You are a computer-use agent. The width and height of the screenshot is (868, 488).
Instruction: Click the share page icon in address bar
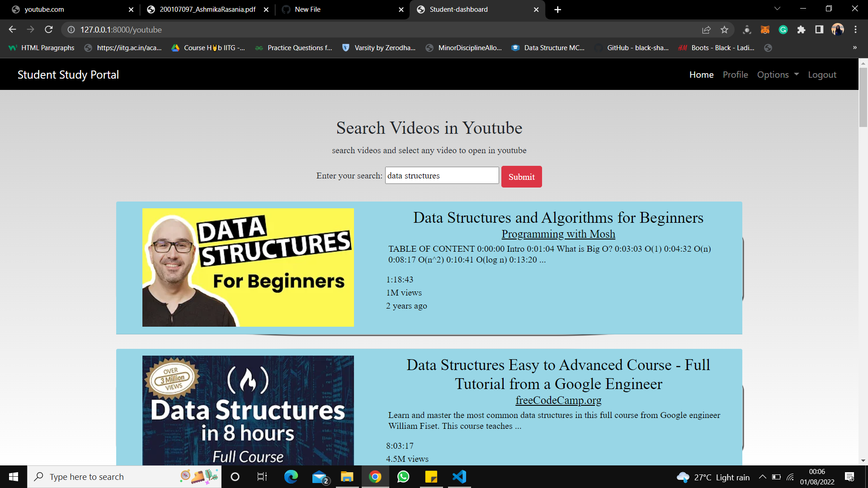click(706, 29)
